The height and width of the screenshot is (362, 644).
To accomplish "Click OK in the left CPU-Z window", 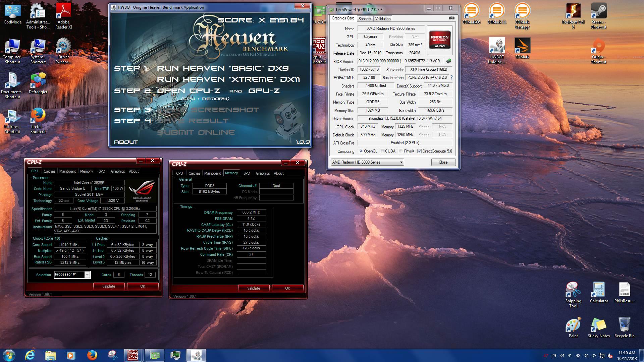I will 143,286.
